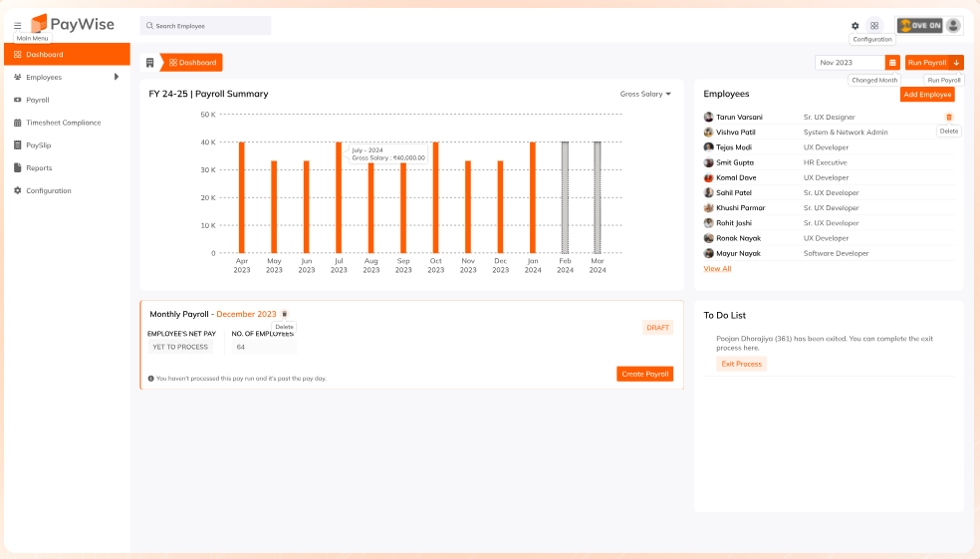Select employee name Khushi Parmar
Viewport: 980px width, 559px height.
741,207
